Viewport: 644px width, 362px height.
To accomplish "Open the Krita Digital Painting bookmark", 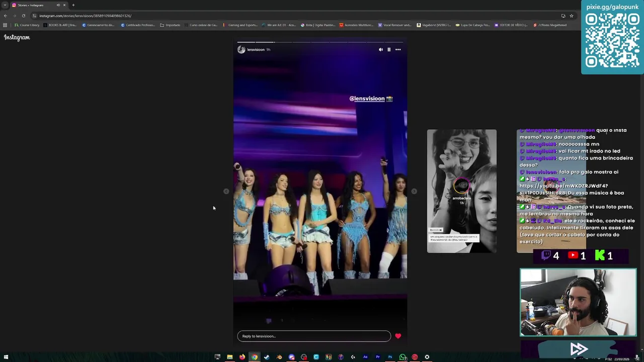I will point(318,25).
